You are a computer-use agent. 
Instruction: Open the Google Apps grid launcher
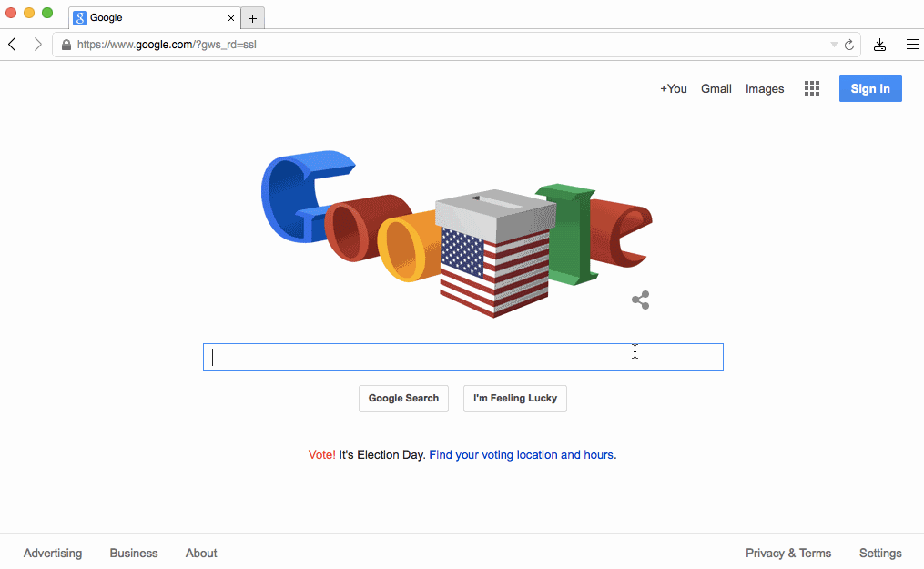click(811, 88)
